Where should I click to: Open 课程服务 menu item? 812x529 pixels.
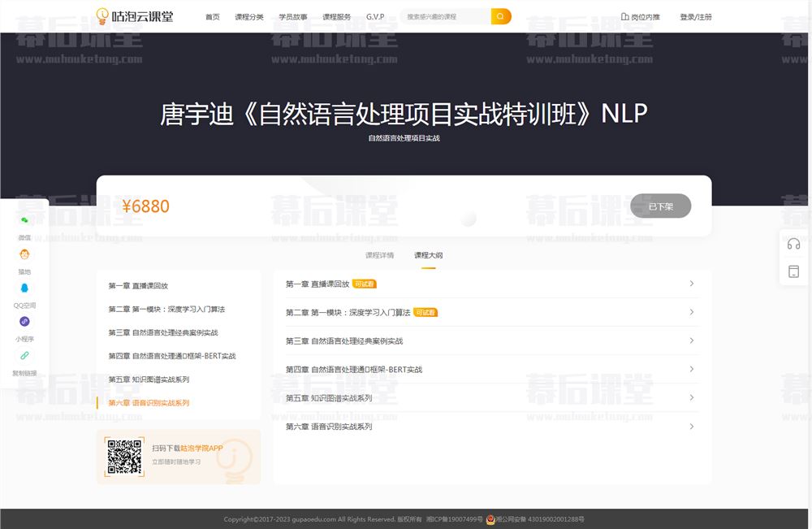(x=337, y=16)
